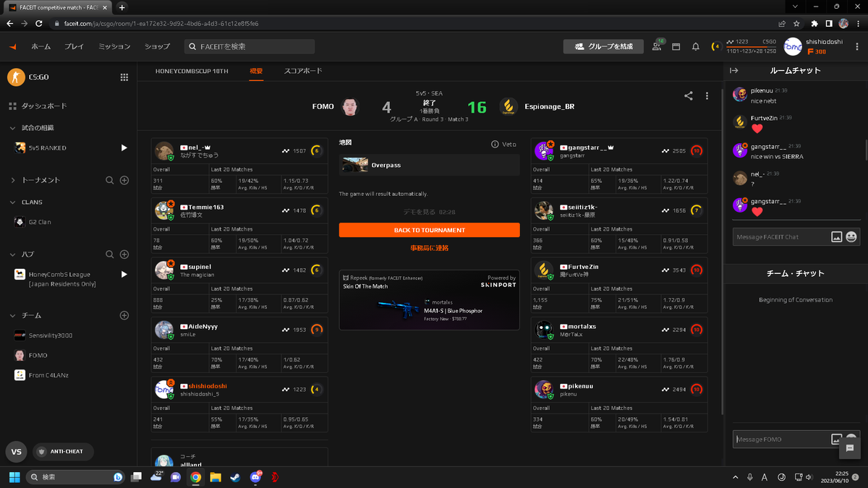Share the match with the share icon
The image size is (868, 488).
click(689, 95)
